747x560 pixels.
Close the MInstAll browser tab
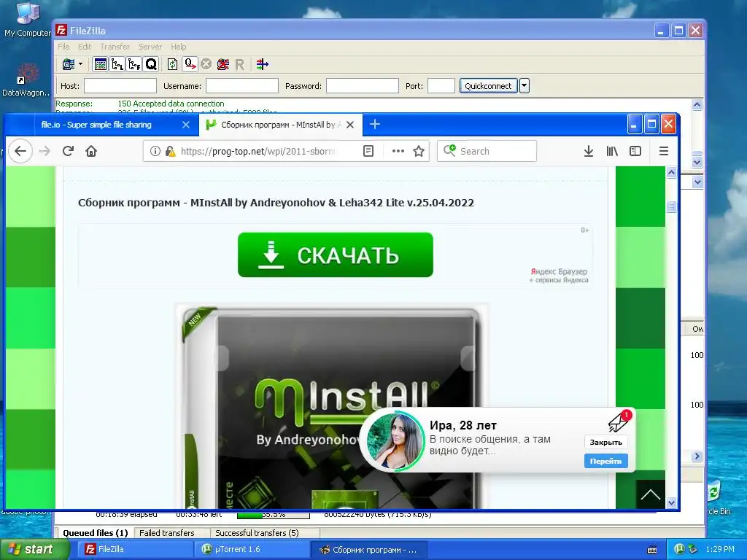coord(350,125)
